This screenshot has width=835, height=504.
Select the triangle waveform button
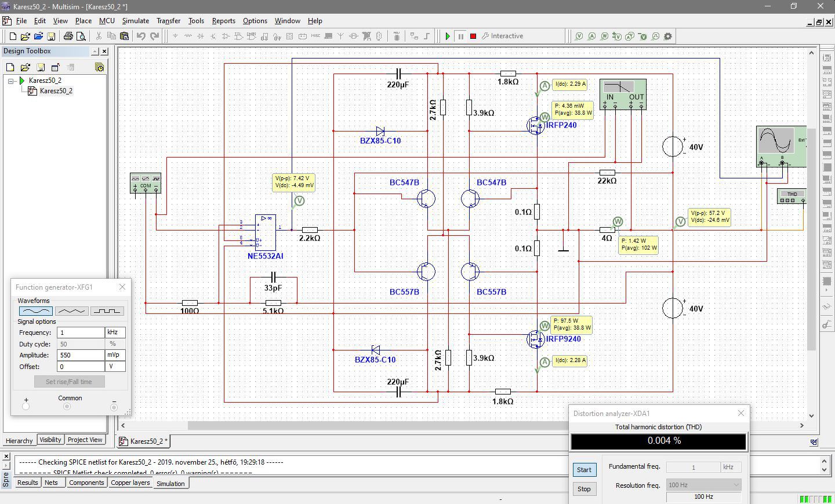tap(71, 311)
